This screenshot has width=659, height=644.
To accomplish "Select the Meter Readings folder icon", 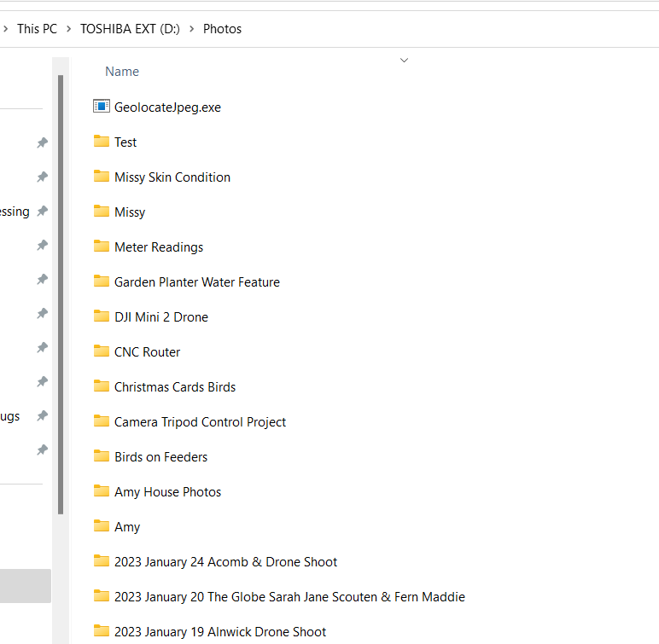I will tap(102, 247).
